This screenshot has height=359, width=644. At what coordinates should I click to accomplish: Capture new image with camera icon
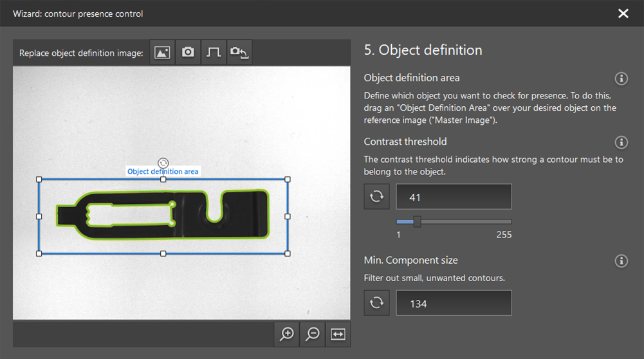pyautogui.click(x=188, y=53)
